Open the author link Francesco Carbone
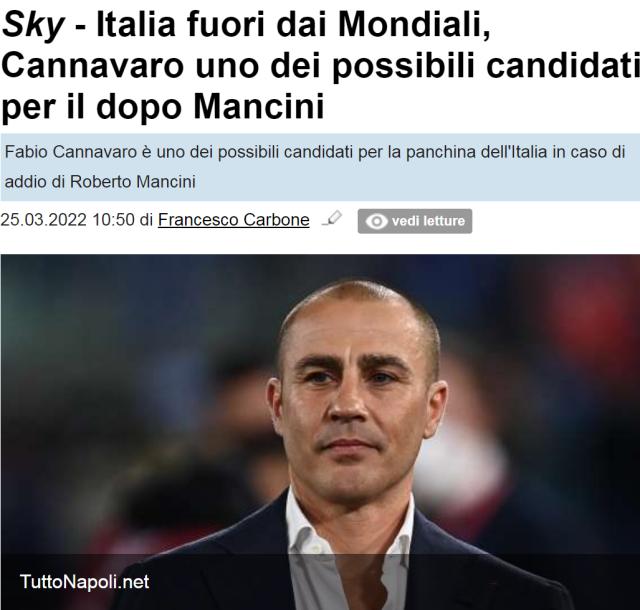This screenshot has height=610, width=640. tap(233, 220)
